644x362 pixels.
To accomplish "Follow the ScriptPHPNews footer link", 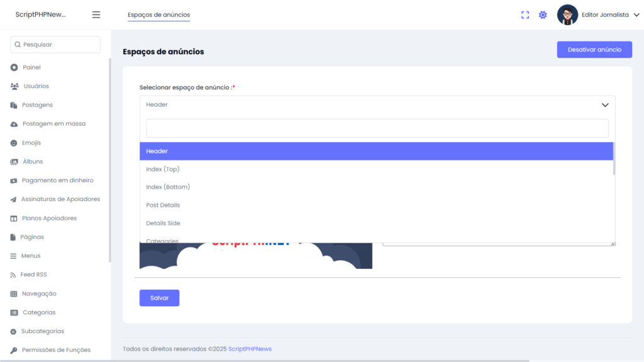I will point(250,349).
